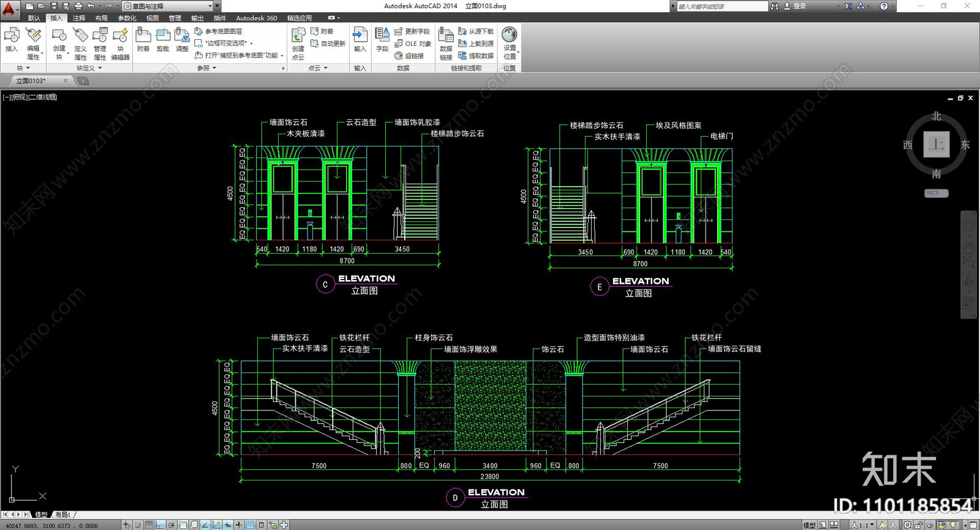Click 创建点云 point cloud icon

(x=298, y=44)
